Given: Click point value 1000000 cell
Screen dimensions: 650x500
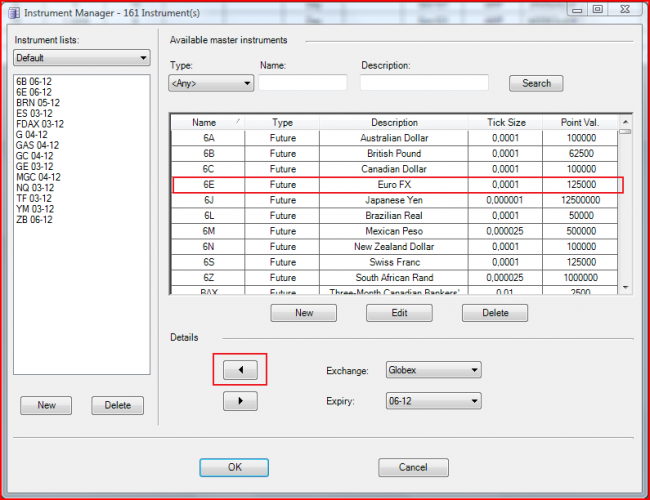Looking at the screenshot, I should [580, 278].
